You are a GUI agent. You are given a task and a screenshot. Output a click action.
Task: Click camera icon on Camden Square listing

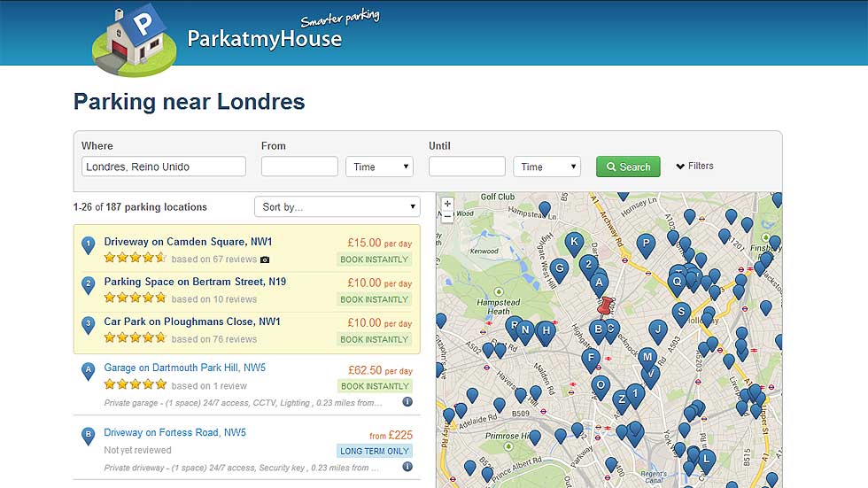265,259
